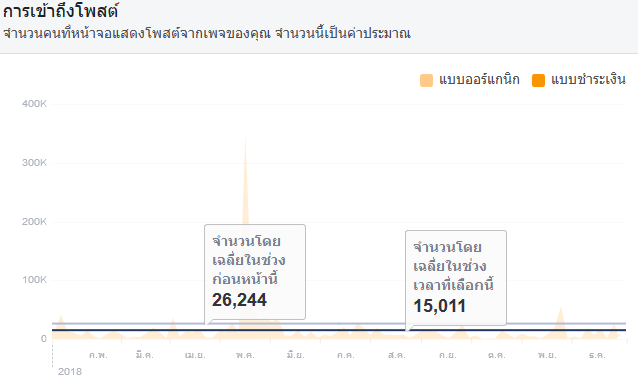Click the paid reach dark orange swatch
This screenshot has height=375, width=638.
(x=538, y=80)
